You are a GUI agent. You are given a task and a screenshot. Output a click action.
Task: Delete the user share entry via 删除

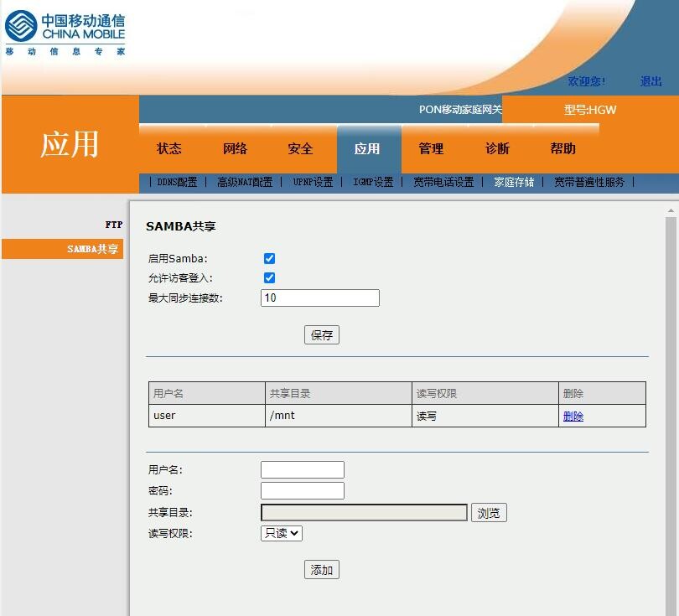click(573, 417)
